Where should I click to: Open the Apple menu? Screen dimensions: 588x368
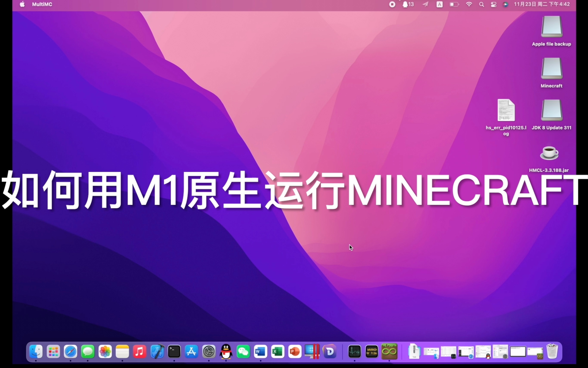pos(22,4)
